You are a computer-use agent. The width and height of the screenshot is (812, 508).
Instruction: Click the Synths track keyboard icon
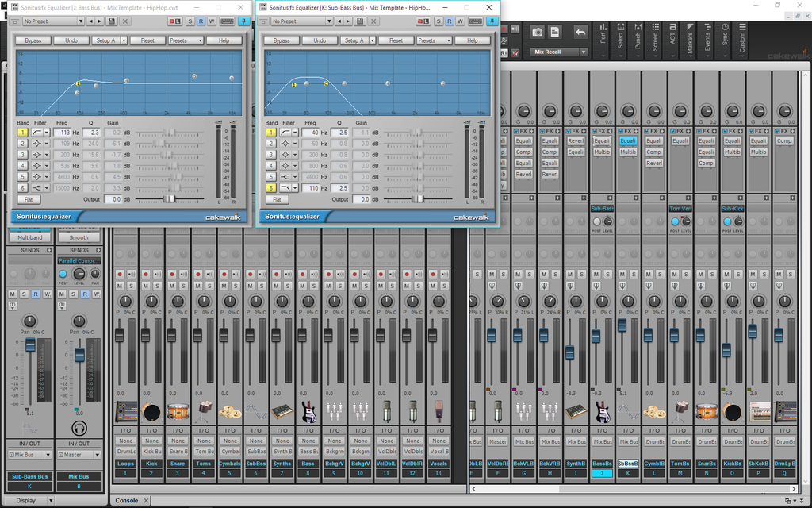pyautogui.click(x=282, y=411)
